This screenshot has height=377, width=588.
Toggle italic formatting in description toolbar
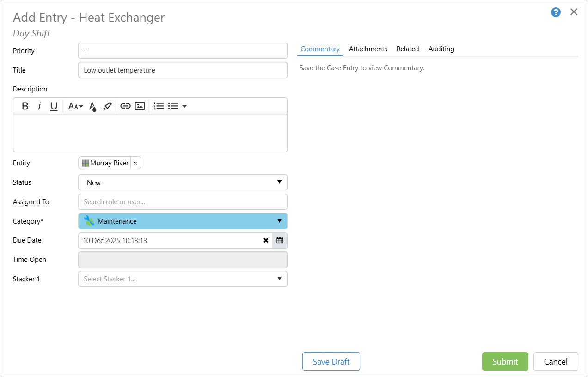40,106
